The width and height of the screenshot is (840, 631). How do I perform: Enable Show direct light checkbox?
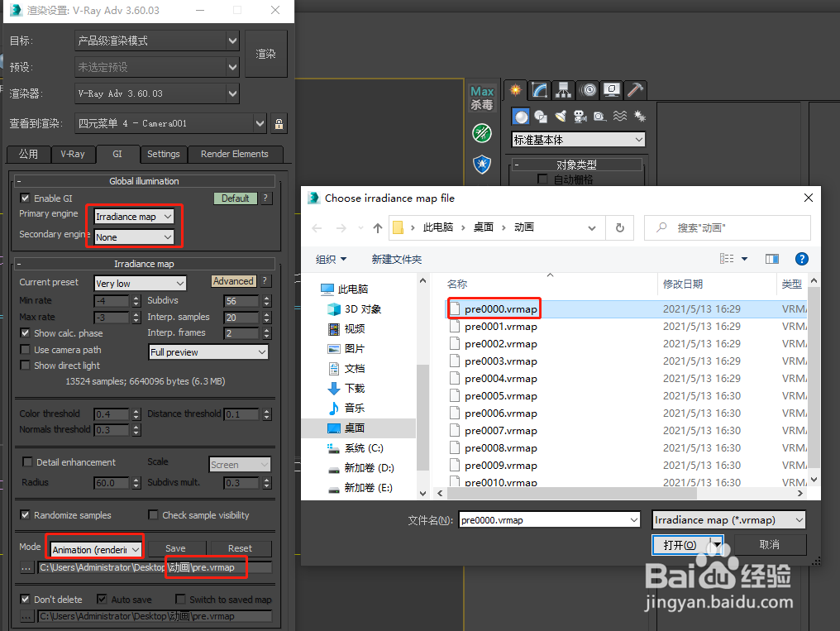pyautogui.click(x=25, y=365)
